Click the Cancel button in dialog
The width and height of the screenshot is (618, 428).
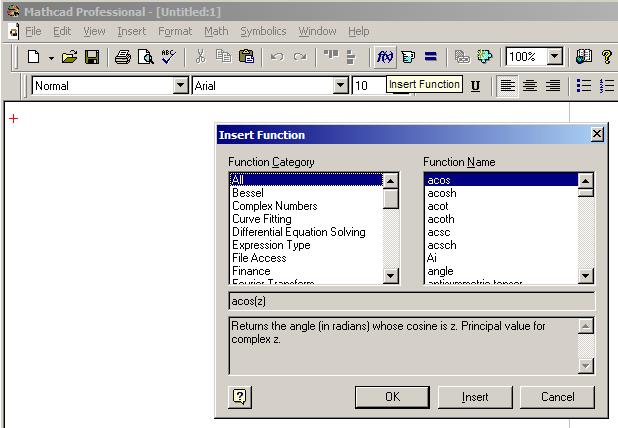pyautogui.click(x=557, y=397)
